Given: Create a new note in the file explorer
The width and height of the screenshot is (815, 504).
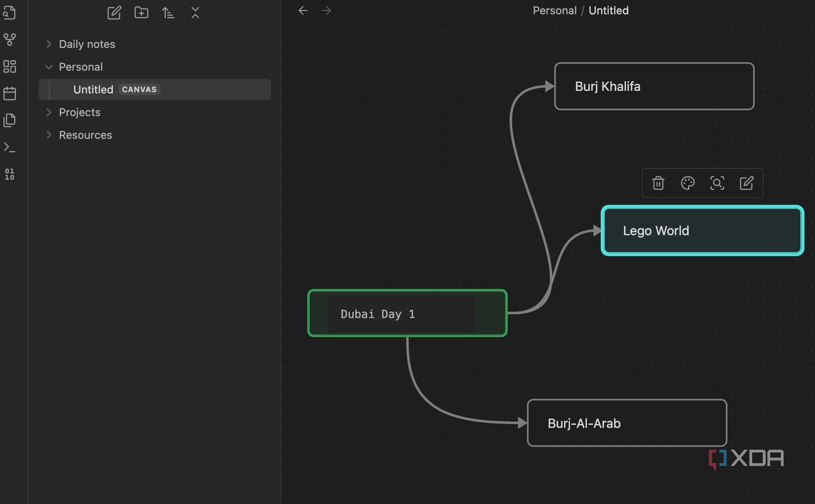Looking at the screenshot, I should [x=114, y=12].
